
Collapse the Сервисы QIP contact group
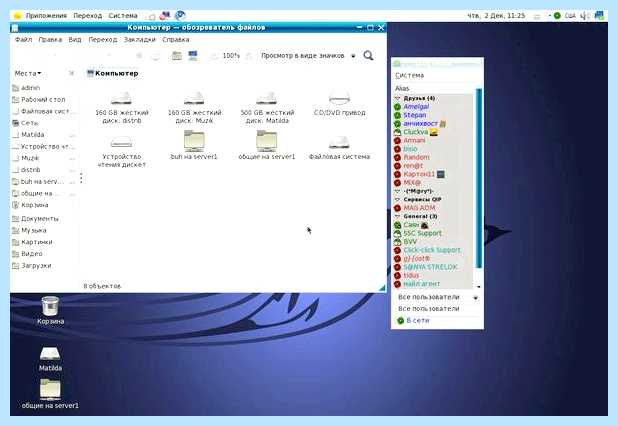(x=397, y=199)
